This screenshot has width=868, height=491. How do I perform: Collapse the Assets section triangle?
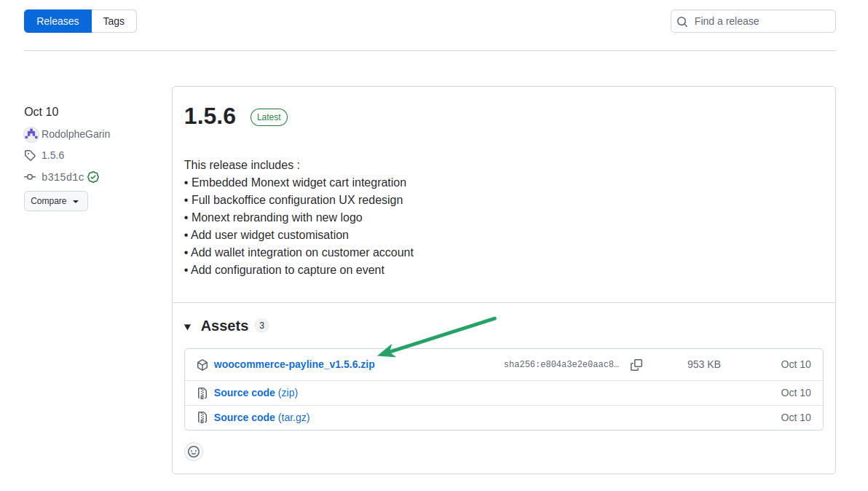pos(188,327)
